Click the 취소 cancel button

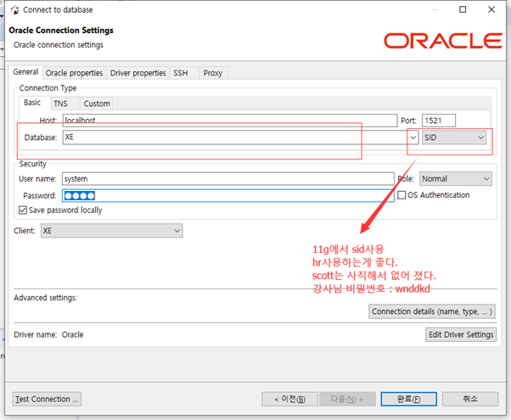click(470, 399)
